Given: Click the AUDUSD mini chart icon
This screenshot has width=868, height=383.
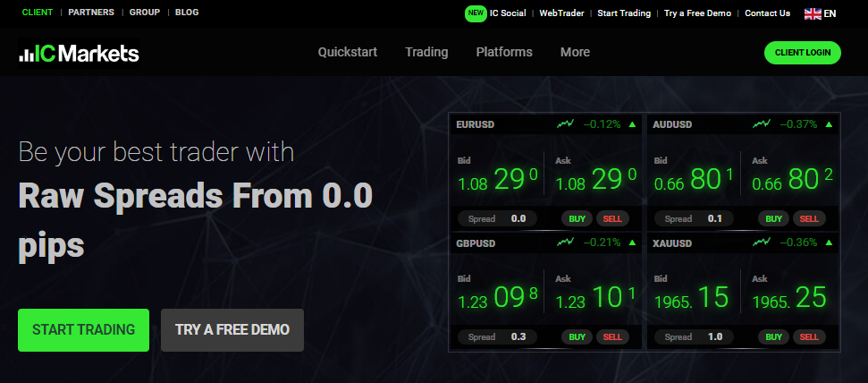Looking at the screenshot, I should point(762,123).
